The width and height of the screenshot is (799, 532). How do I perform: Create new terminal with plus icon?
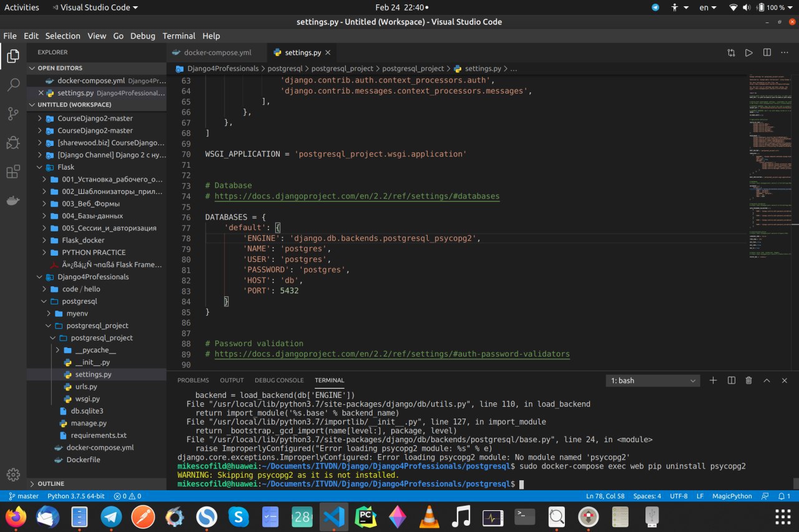(x=713, y=380)
